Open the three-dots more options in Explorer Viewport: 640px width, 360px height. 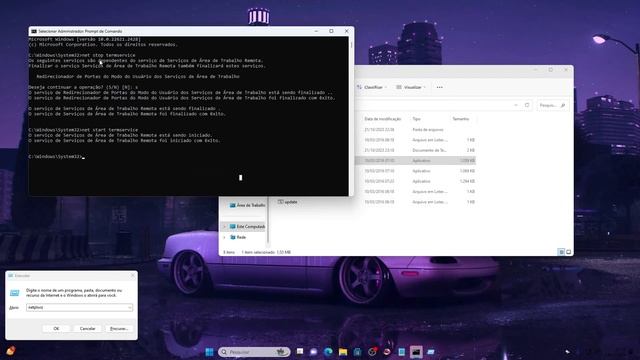point(440,87)
